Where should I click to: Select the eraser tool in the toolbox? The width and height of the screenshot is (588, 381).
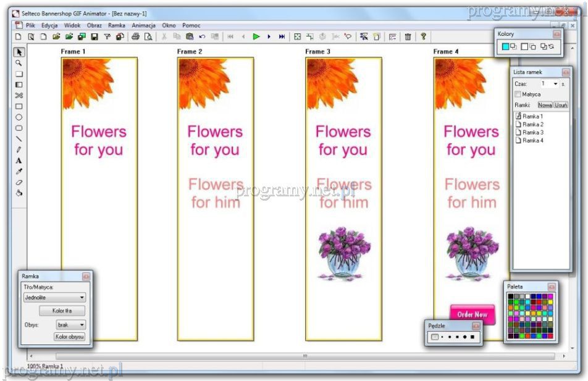click(19, 182)
